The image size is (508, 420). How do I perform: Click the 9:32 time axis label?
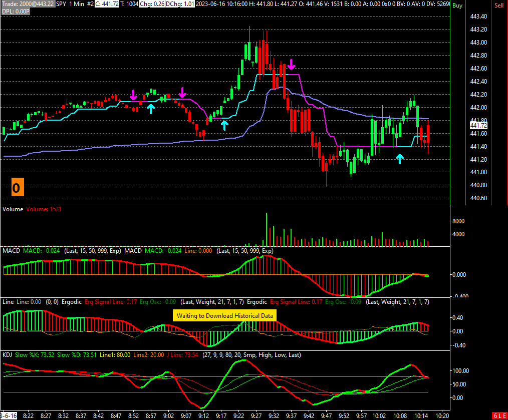(274, 416)
